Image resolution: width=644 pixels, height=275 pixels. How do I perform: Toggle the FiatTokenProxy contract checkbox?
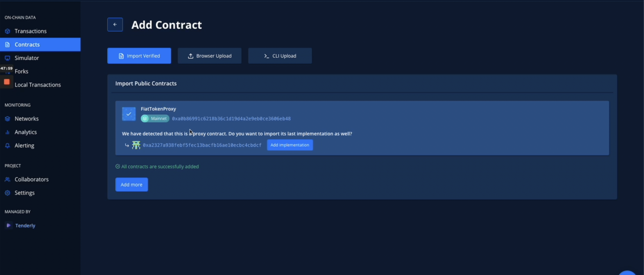click(x=129, y=114)
